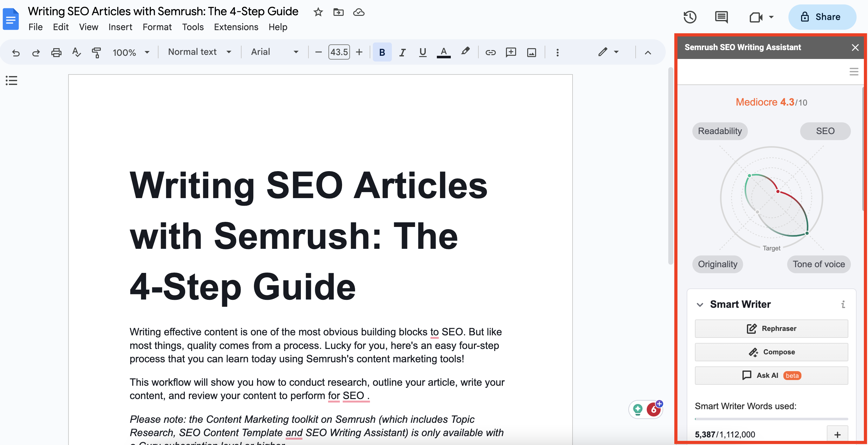Add more Smart Writer words with plus
Viewport: 868px width, 445px height.
pos(837,435)
